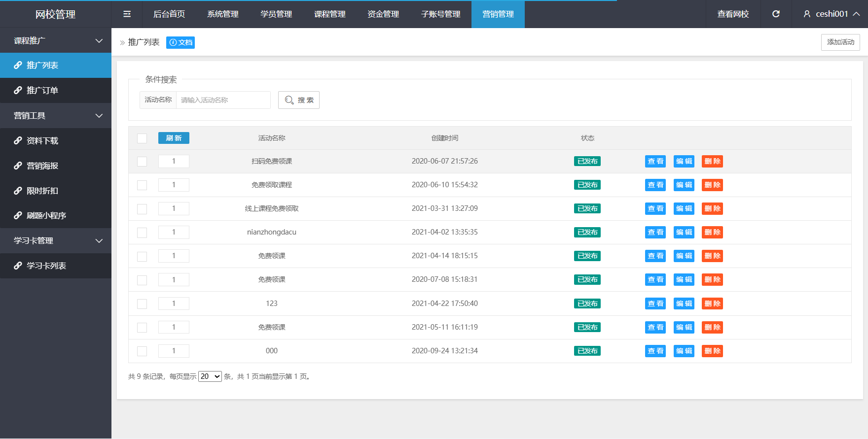
Task: Click the blue 刷新 button
Action: (x=174, y=138)
